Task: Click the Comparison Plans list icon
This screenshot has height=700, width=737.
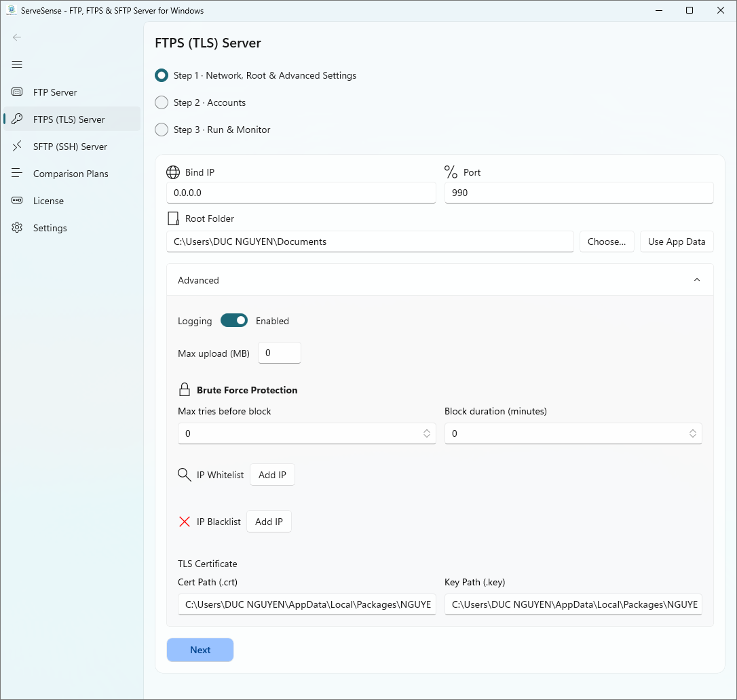Action: pos(17,174)
